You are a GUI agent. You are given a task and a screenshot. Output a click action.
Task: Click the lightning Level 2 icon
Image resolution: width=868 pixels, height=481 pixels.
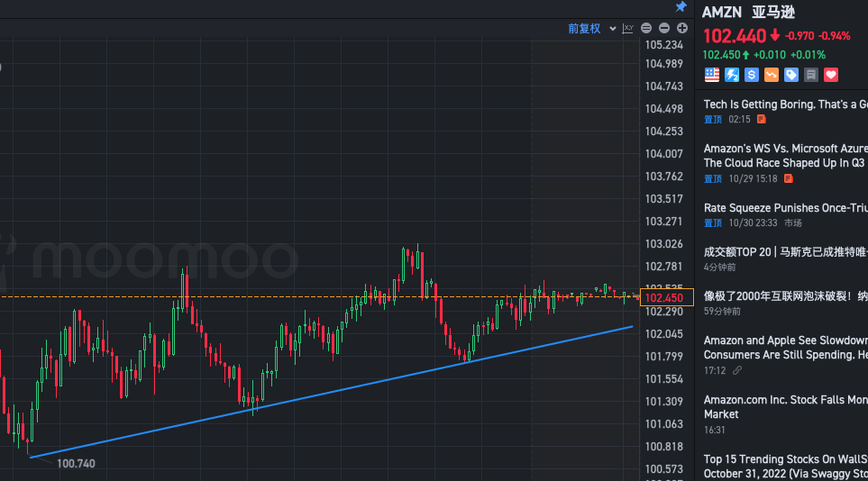tap(732, 75)
